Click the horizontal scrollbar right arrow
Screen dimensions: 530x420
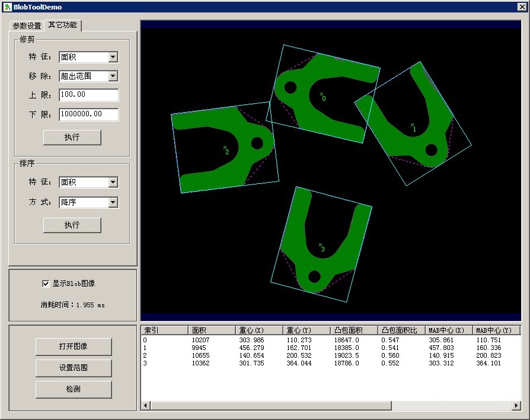516,406
